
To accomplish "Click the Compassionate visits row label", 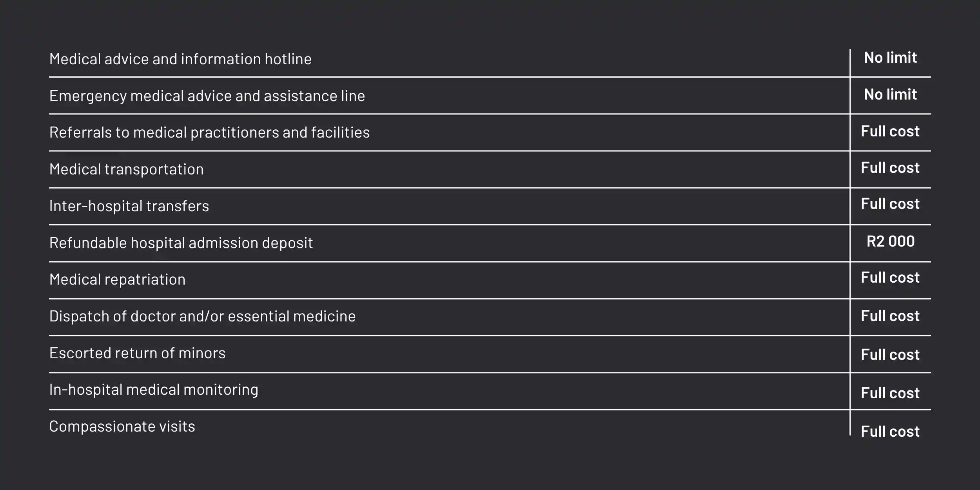I will point(122,426).
